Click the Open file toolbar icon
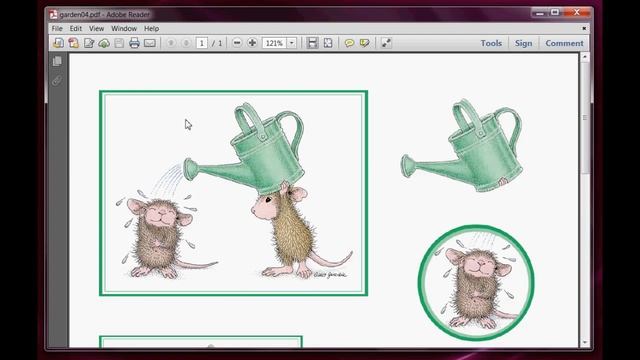Screen dimensions: 640x360 click(58, 43)
